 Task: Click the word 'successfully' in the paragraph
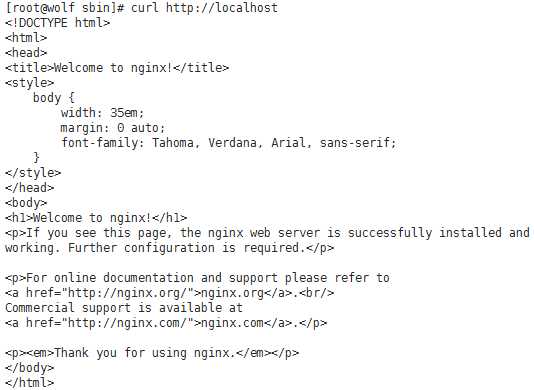[390, 233]
